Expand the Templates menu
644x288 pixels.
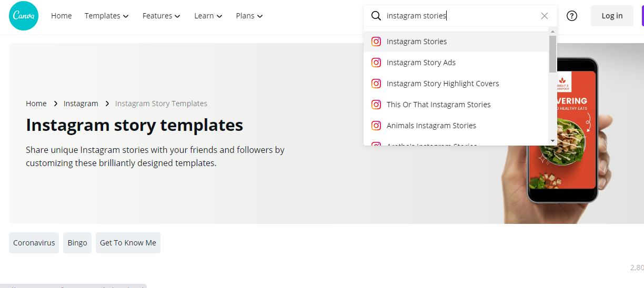click(x=107, y=16)
